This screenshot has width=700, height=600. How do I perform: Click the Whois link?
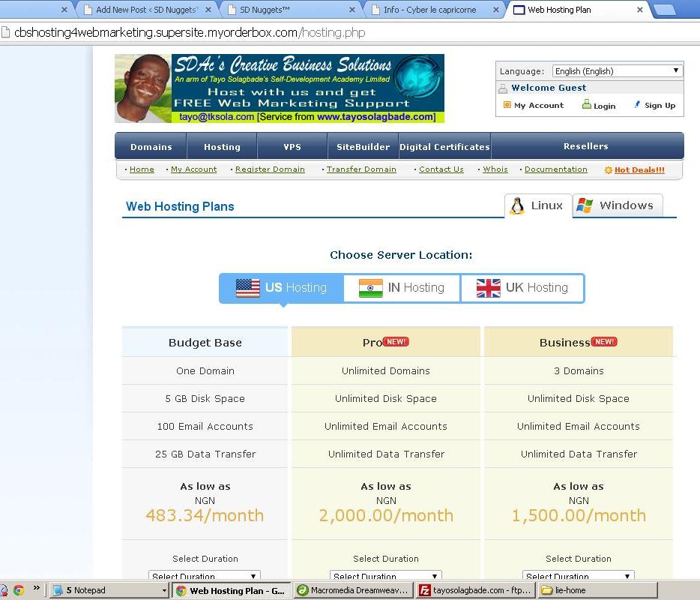(x=495, y=169)
